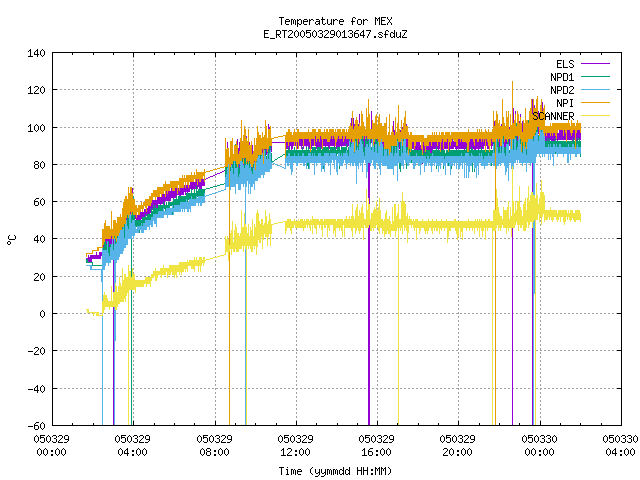
Task: Click the x-axis label 050329 20:00
Action: pos(458,445)
